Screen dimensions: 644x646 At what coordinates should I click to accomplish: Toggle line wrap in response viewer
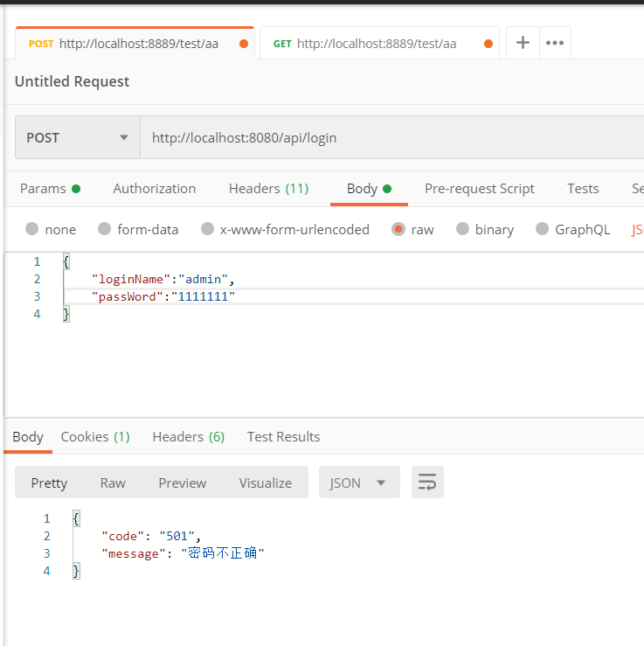click(427, 482)
